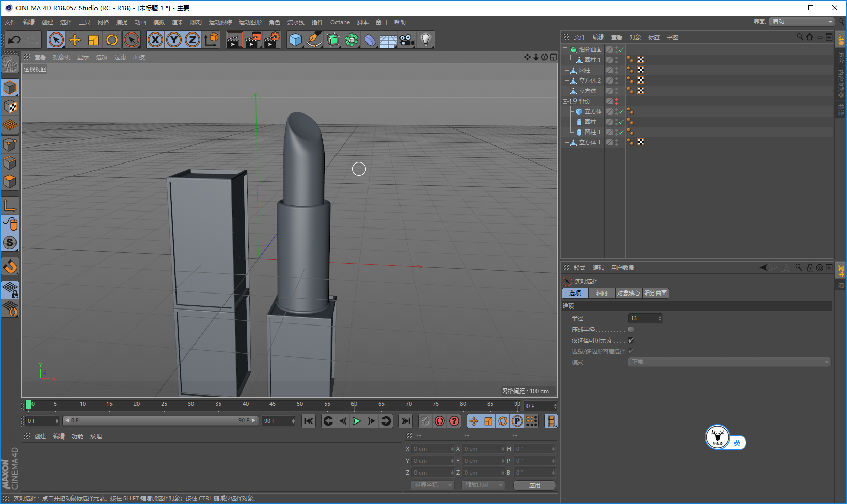The height and width of the screenshot is (504, 847).
Task: Toggle the green checkmark of 细分曲面
Action: click(x=621, y=50)
